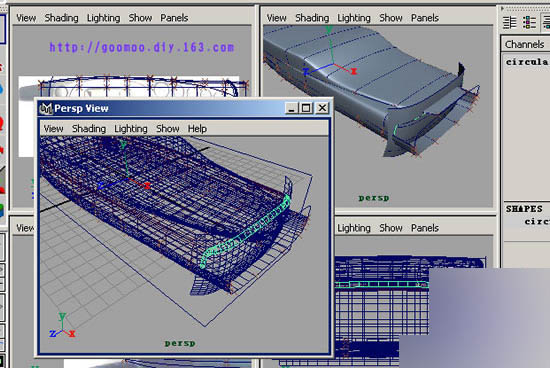
Task: Open Shading menu in the Persp View window
Action: (89, 129)
